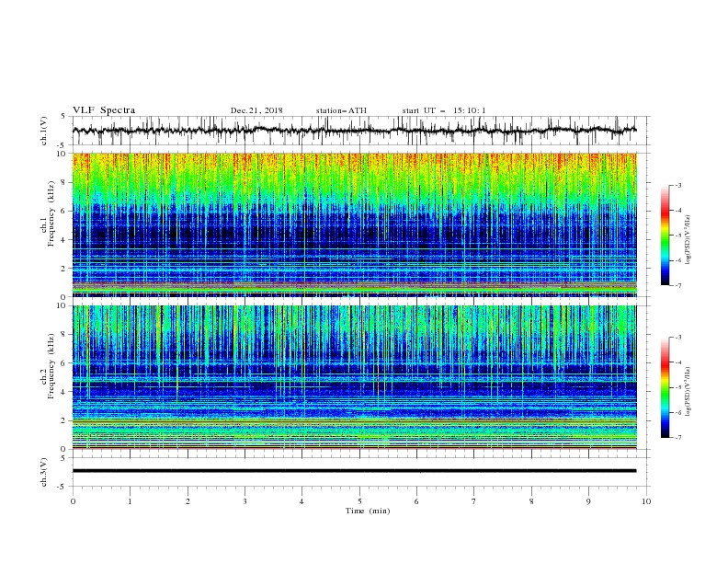This screenshot has height=563, width=728.
Task: Click the lower color bar "log(PSD)(V²/Hz)" label
Action: coord(688,392)
